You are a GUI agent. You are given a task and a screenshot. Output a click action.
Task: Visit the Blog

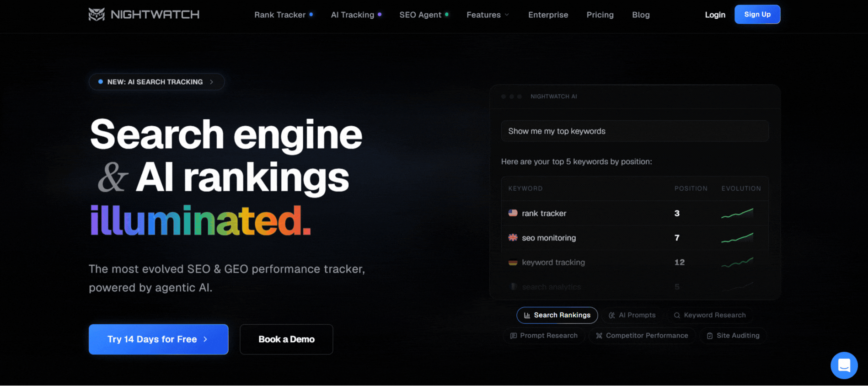coord(641,15)
